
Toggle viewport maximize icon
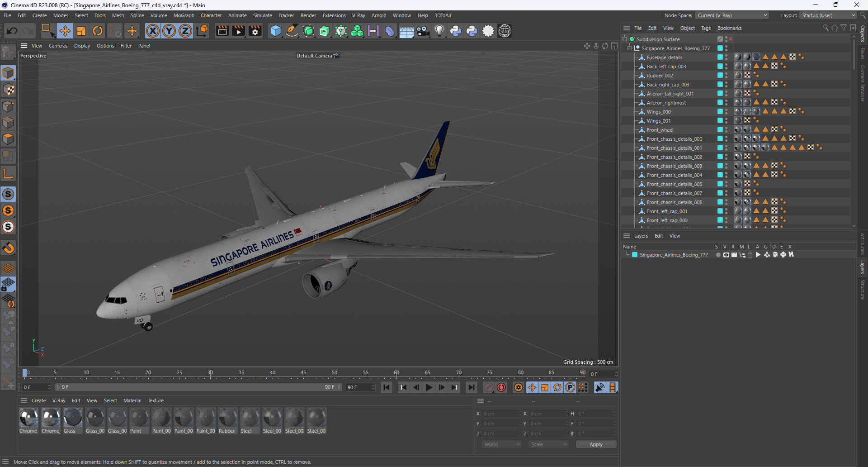pyautogui.click(x=614, y=46)
